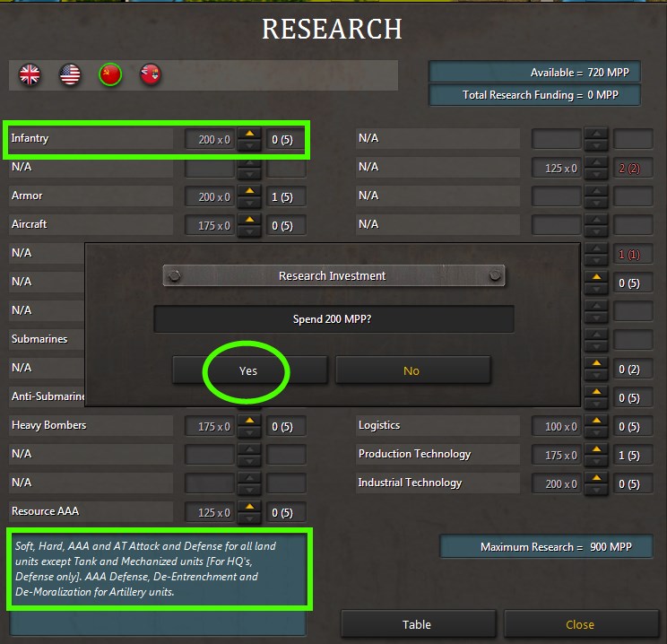Select the Heavy Bombers research category
The width and height of the screenshot is (667, 644).
pyautogui.click(x=91, y=425)
